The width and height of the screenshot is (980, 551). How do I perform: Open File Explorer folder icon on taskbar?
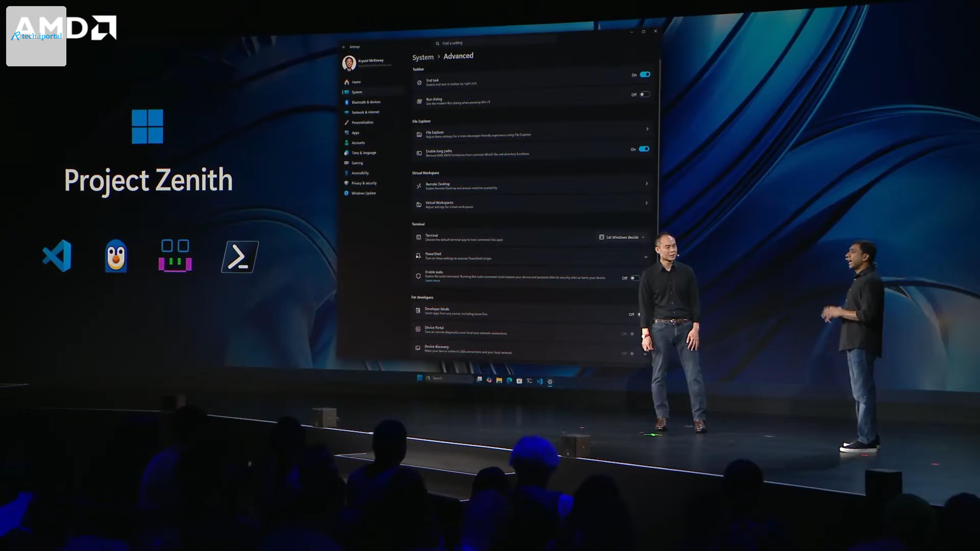click(x=499, y=380)
